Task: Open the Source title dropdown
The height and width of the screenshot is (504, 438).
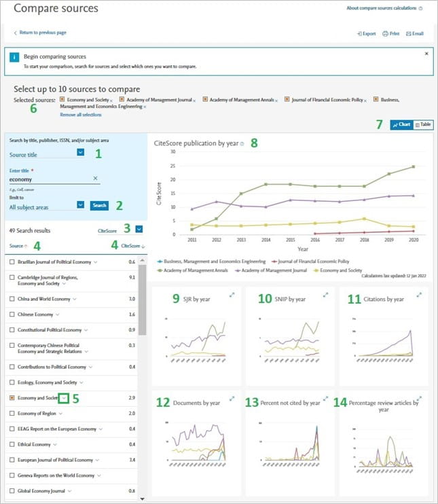Action: click(x=81, y=152)
